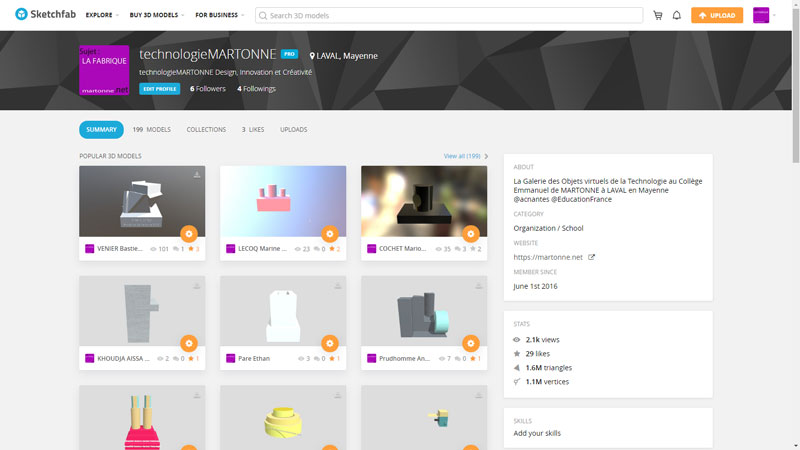Open the settings gear on the Prudhomme An model
The image size is (800, 450).
tap(470, 343)
